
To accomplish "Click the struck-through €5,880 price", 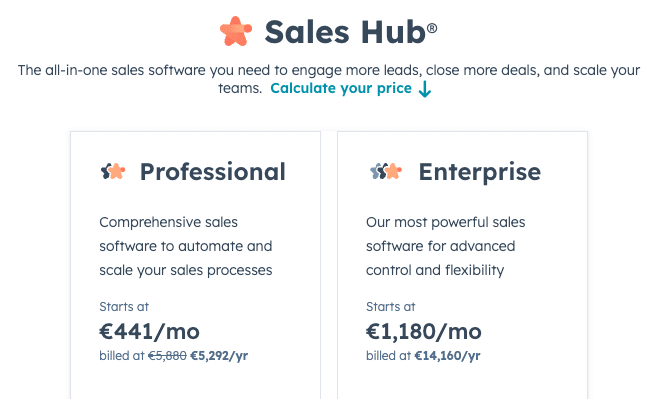I will [x=167, y=356].
